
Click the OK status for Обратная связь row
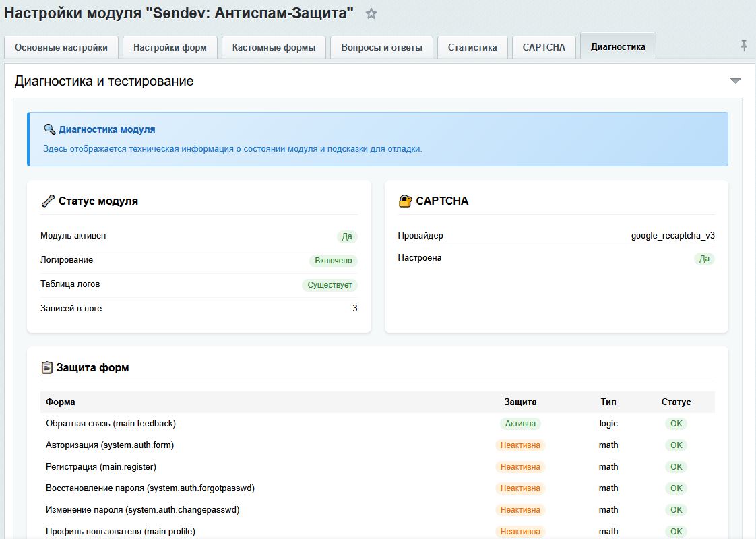pos(675,423)
